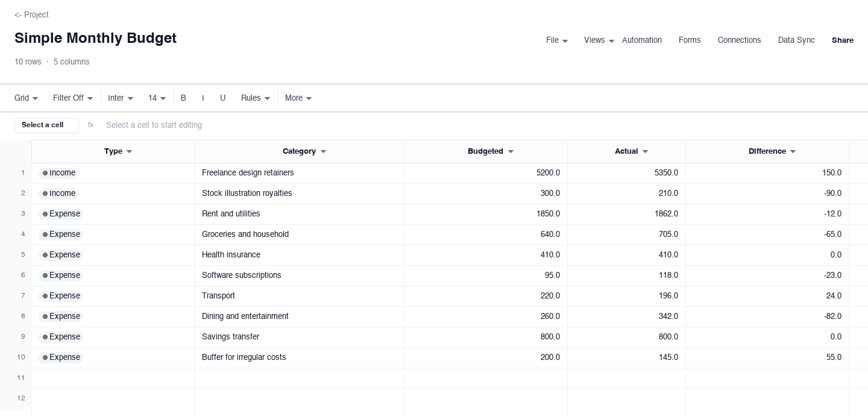Select Budgeted value 95.0

486,276
